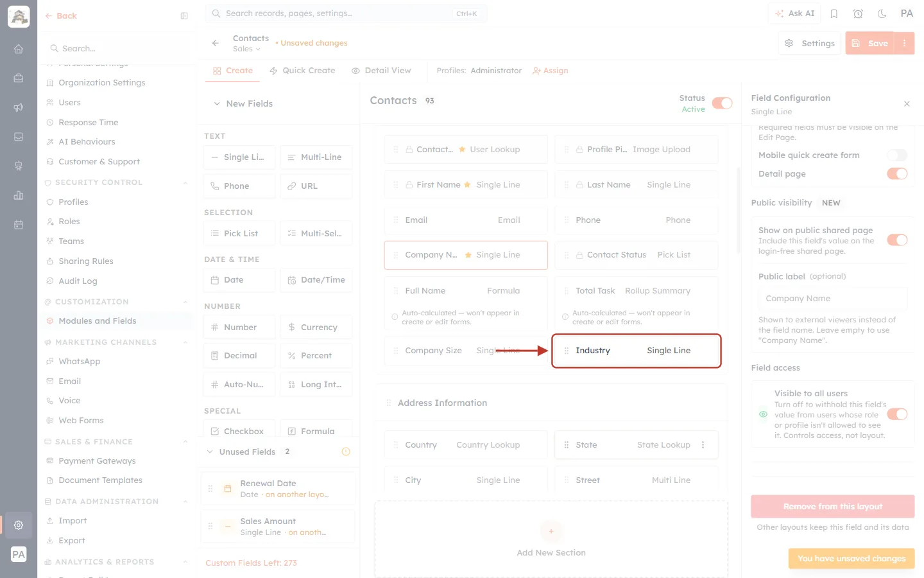
Task: Click the Ask AI button
Action: [795, 13]
